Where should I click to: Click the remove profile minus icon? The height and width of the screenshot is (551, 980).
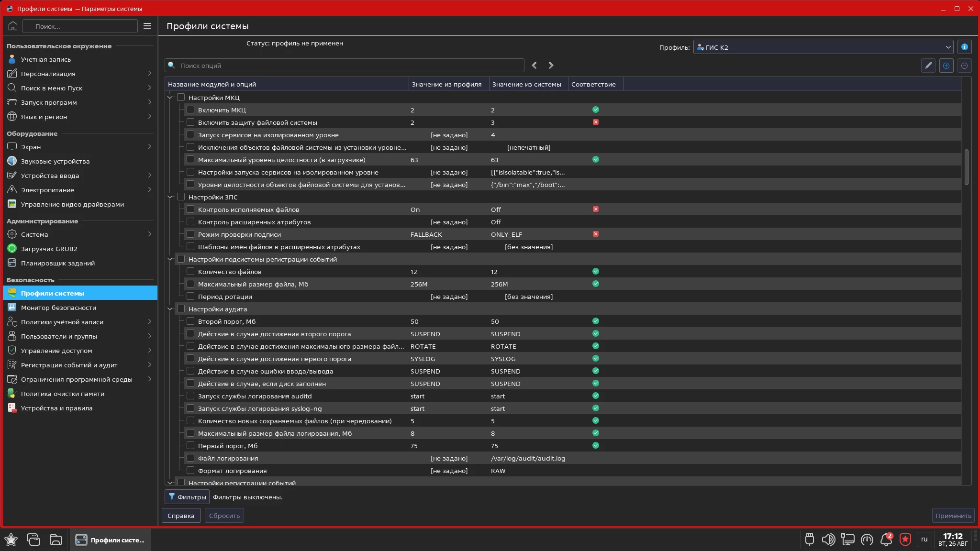coord(964,66)
